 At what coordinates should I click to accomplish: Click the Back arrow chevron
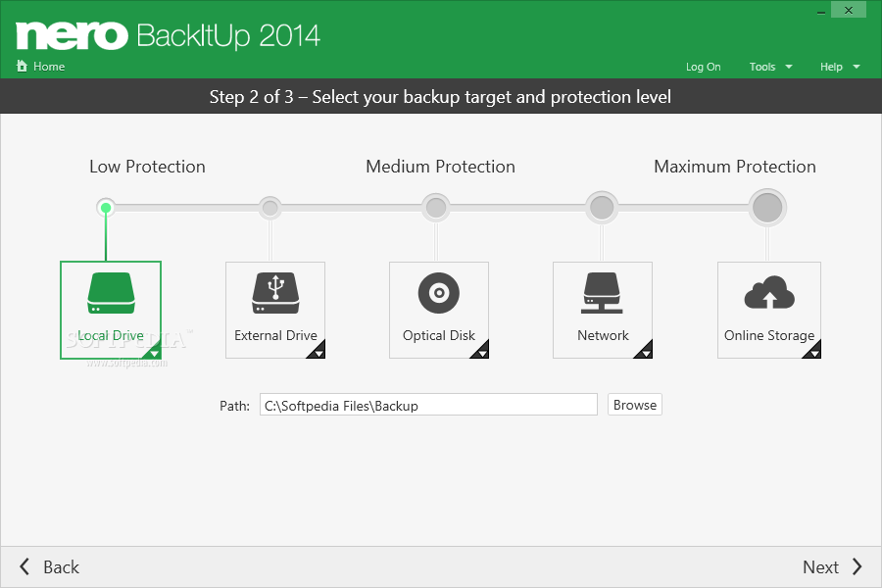pos(24,566)
